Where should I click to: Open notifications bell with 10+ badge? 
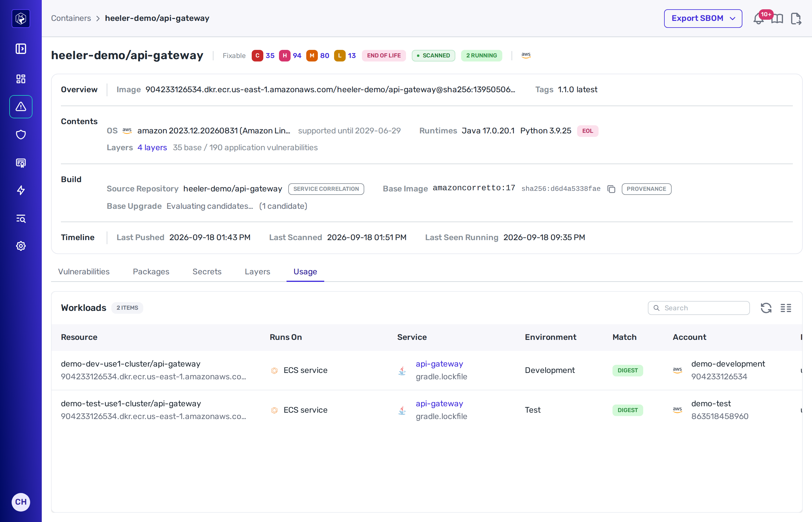tap(759, 18)
